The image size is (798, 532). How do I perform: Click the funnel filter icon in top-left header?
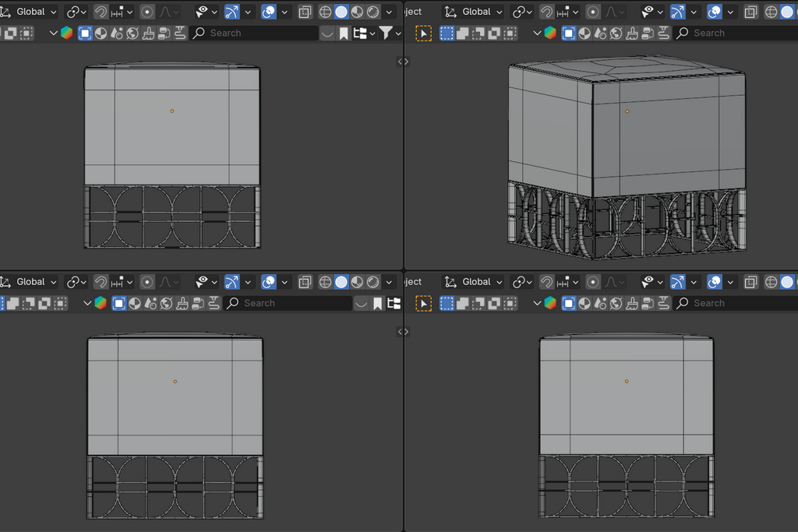(x=385, y=33)
